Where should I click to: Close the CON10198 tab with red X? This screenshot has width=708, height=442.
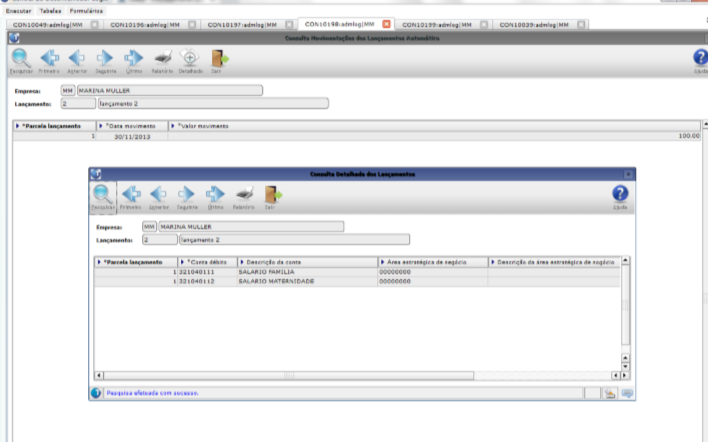(x=387, y=24)
